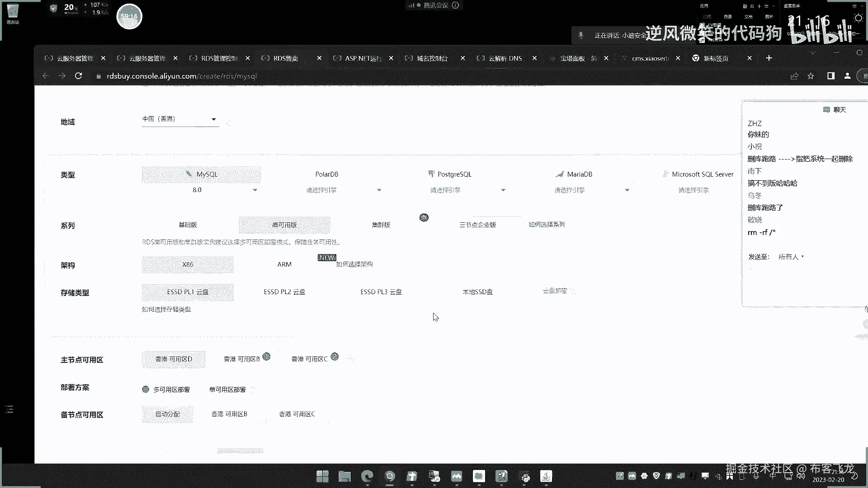The width and height of the screenshot is (868, 488).
Task: Click the share page icon in address bar
Action: (x=794, y=76)
